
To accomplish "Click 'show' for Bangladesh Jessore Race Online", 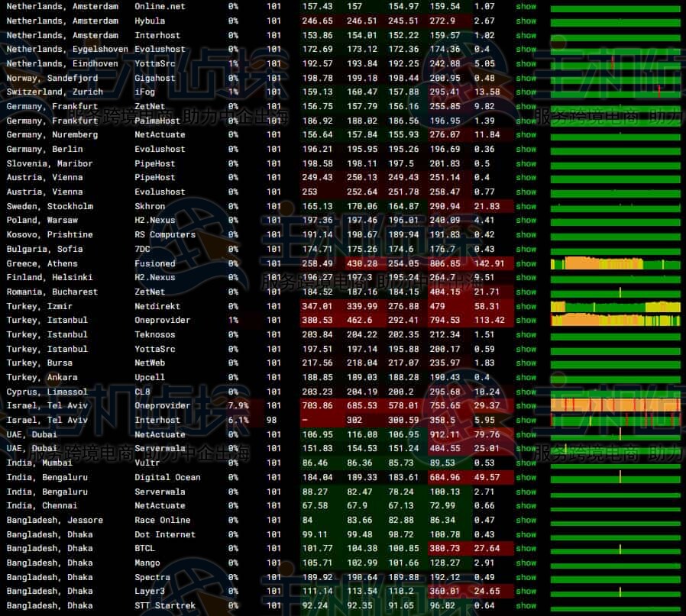I will click(526, 521).
